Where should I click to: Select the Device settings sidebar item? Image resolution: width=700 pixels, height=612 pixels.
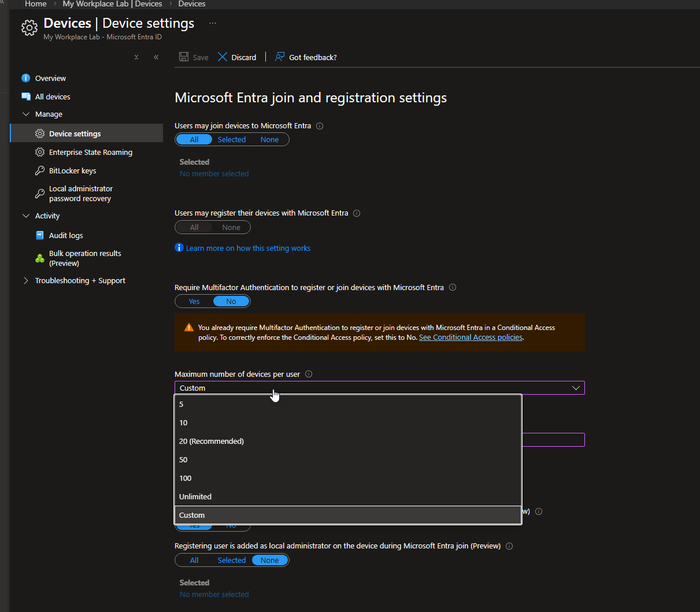[x=87, y=133]
